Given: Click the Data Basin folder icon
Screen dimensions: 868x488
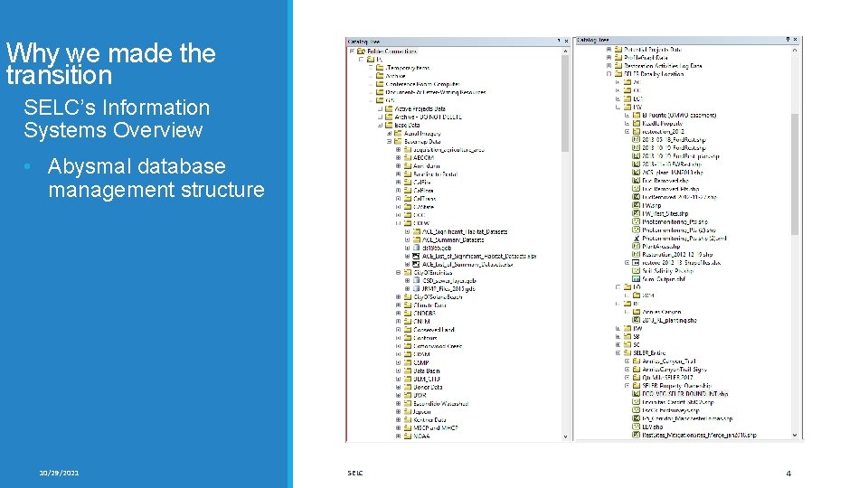Looking at the screenshot, I should [x=408, y=371].
